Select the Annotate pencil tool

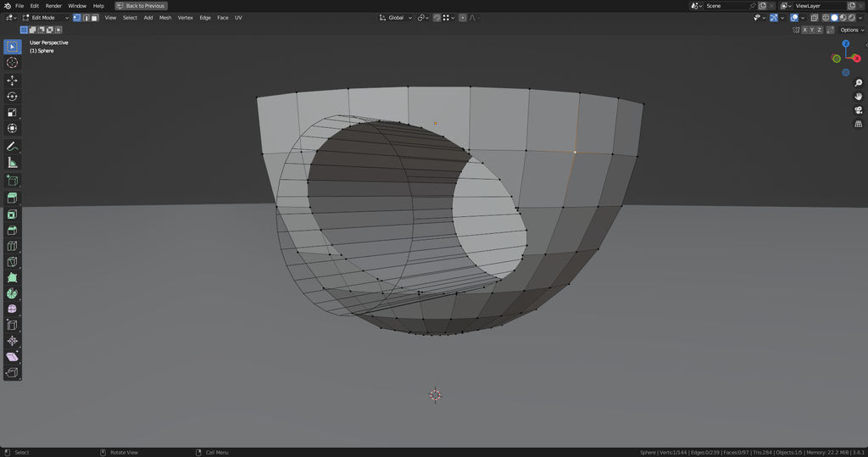click(13, 146)
